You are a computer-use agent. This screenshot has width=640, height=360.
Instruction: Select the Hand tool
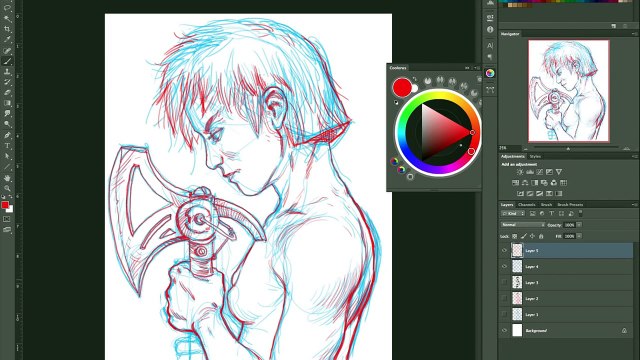tap(7, 178)
